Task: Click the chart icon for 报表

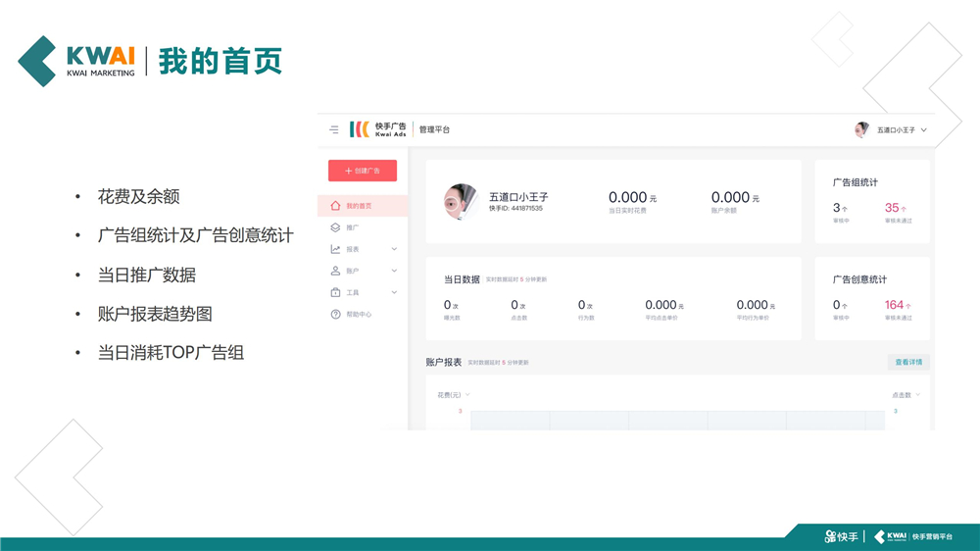Action: pos(335,249)
